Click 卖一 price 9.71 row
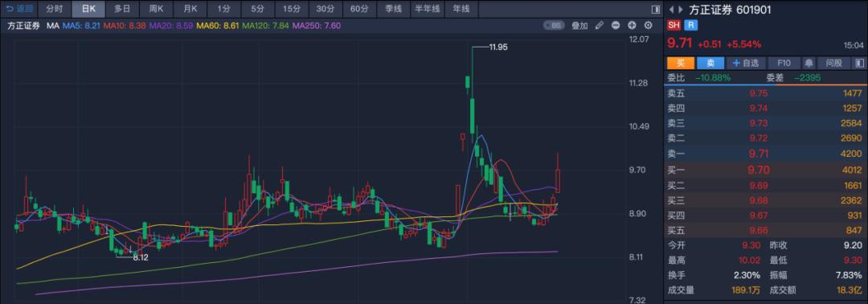Viewport: 868px width, 304px height. pyautogui.click(x=766, y=154)
